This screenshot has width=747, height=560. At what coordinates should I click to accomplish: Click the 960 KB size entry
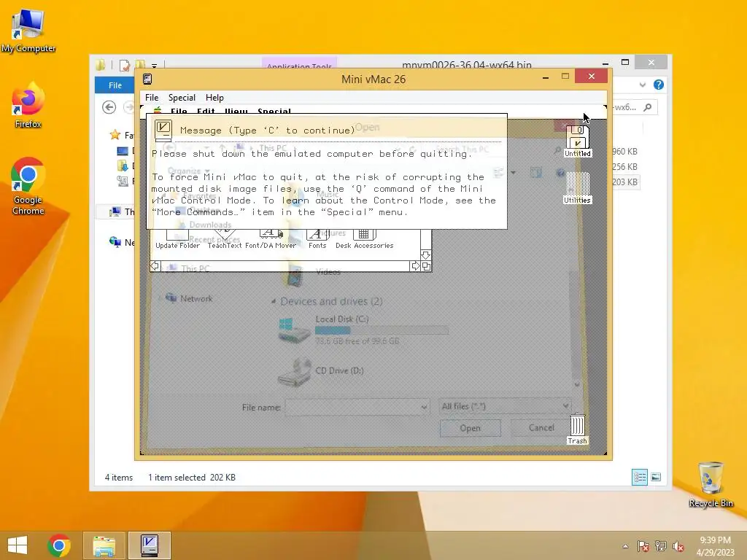pos(624,152)
